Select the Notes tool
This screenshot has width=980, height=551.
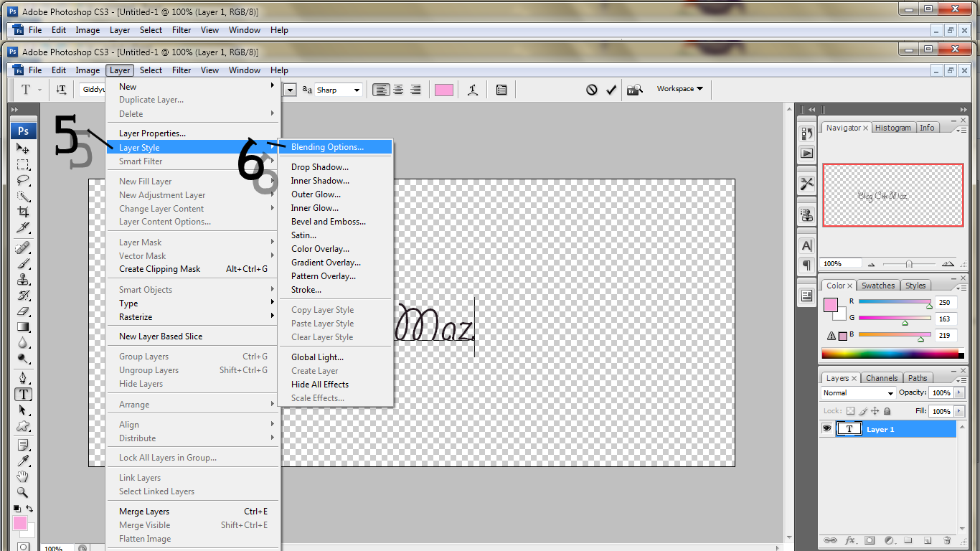click(23, 445)
